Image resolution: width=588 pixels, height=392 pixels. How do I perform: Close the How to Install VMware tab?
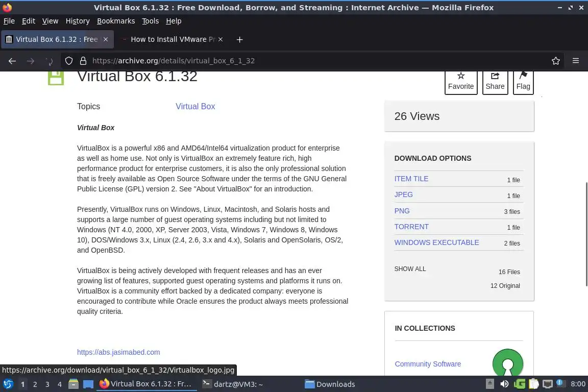[x=220, y=39]
